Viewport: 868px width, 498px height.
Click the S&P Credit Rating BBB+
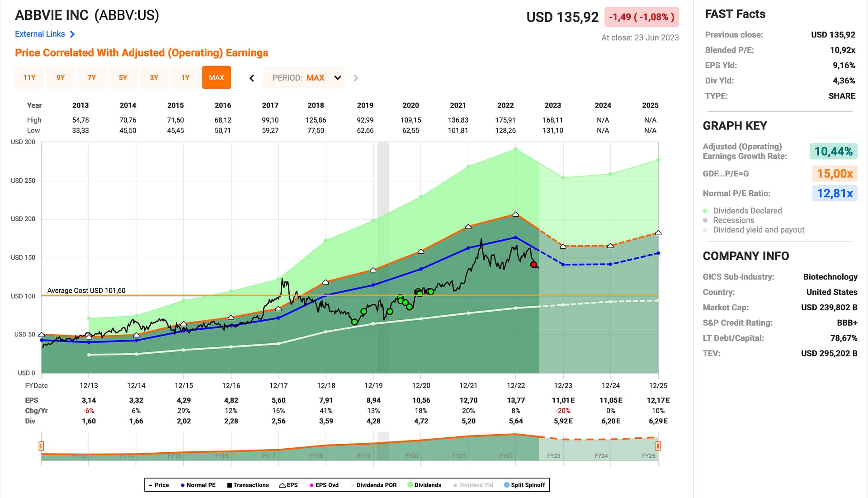coord(847,323)
